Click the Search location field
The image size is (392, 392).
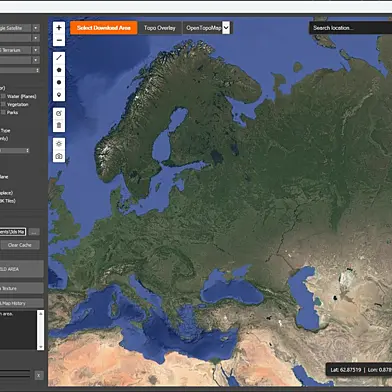(x=350, y=28)
